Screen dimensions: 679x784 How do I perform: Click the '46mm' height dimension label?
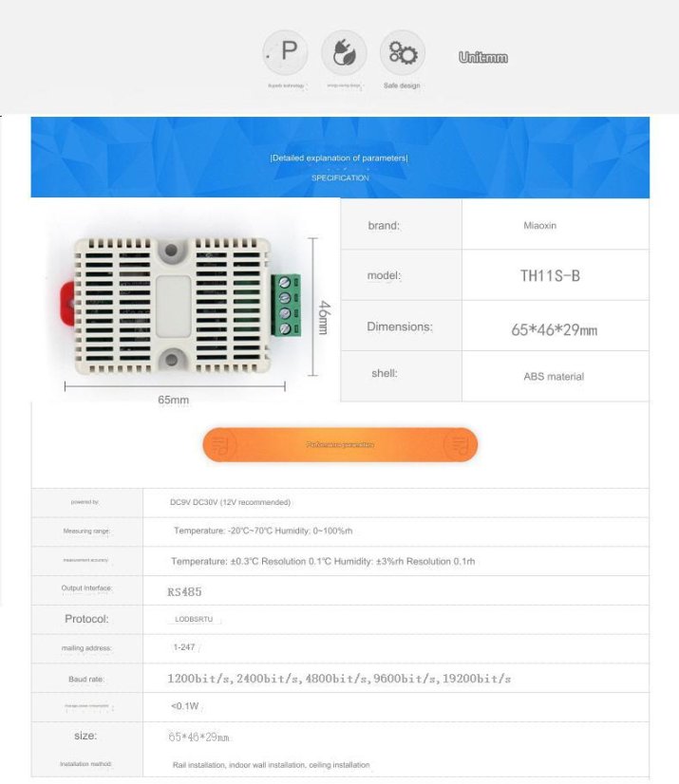click(324, 318)
